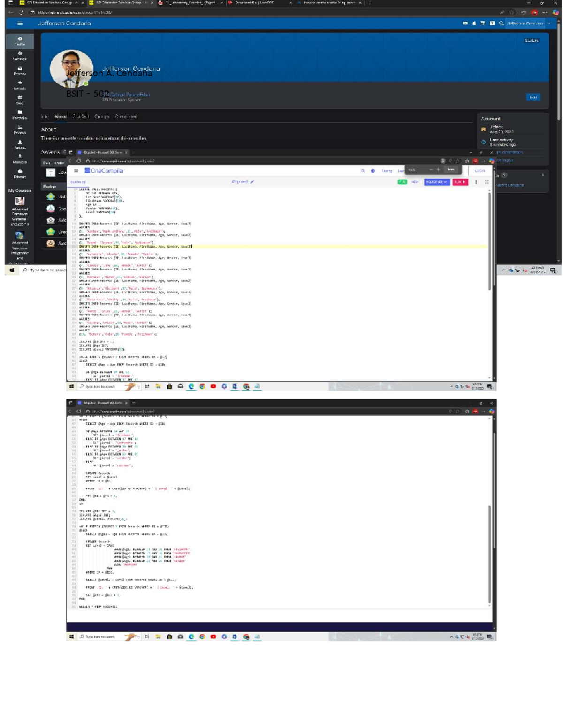The height and width of the screenshot is (728, 563).
Task: Open the Privacy lock icon
Action: pos(20,68)
